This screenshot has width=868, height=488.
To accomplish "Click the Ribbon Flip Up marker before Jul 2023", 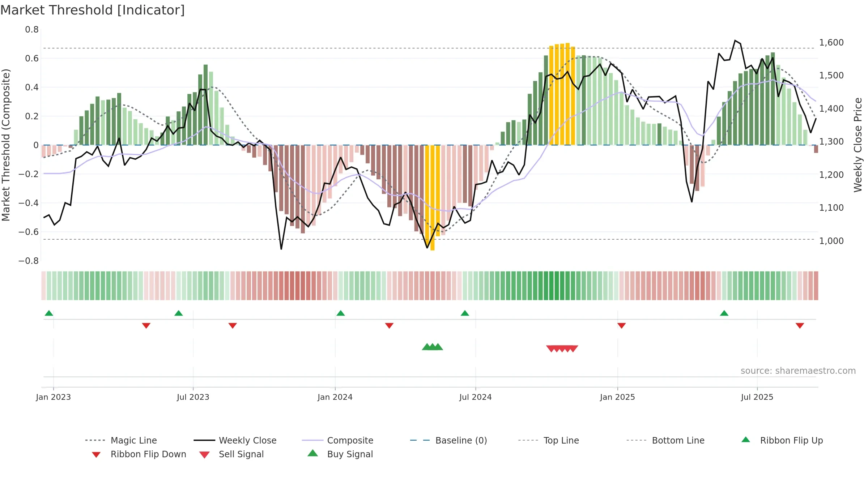I will [179, 313].
